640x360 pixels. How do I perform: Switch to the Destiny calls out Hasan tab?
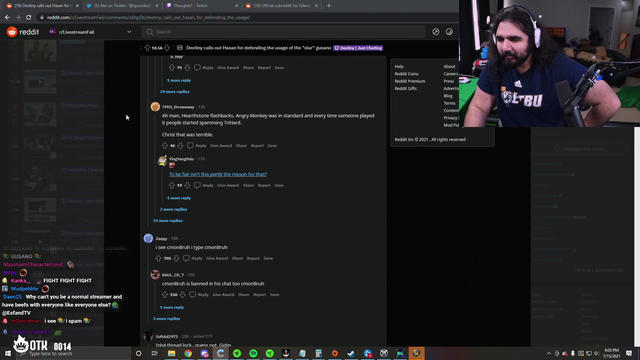pyautogui.click(x=41, y=6)
